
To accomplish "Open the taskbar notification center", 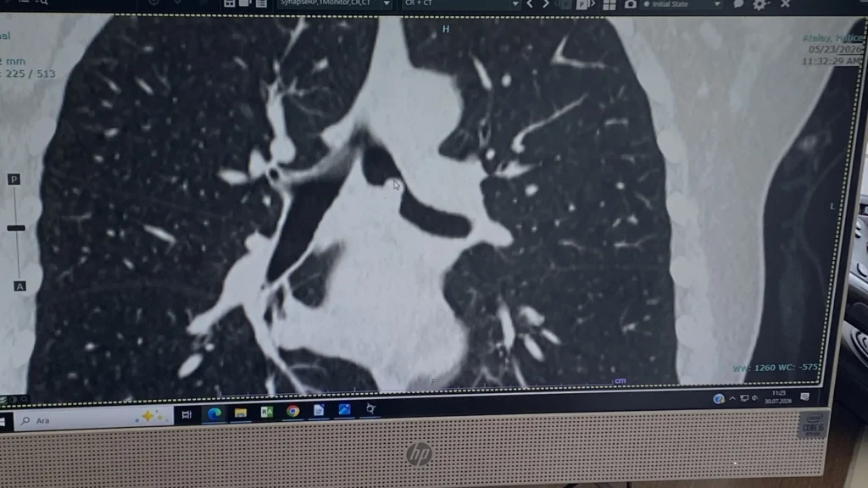I will click(x=805, y=396).
